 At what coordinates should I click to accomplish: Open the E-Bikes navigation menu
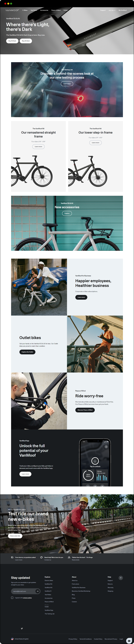click(x=25, y=10)
